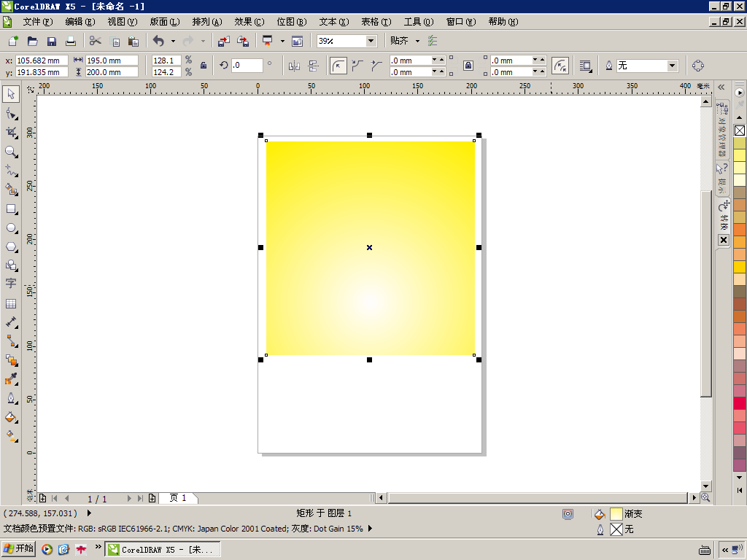Cut the selected object
747x560 pixels.
[96, 41]
